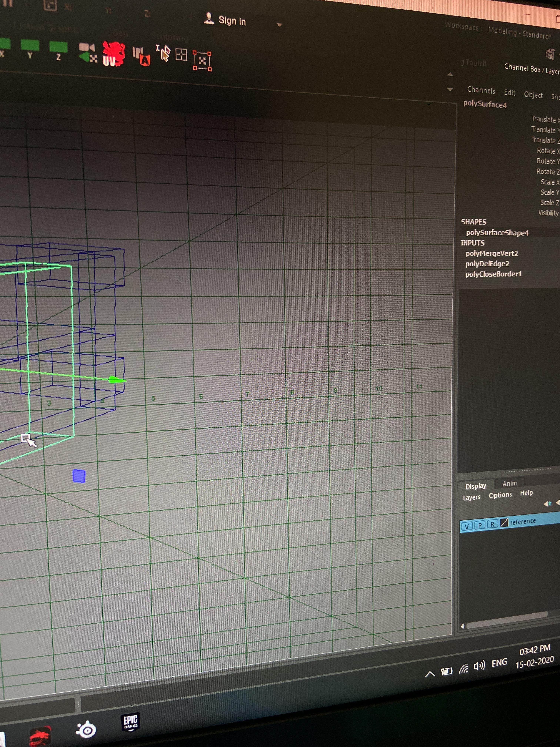Expand the Channel Box upper scroll arrow
This screenshot has height=747, width=560.
coord(450,74)
